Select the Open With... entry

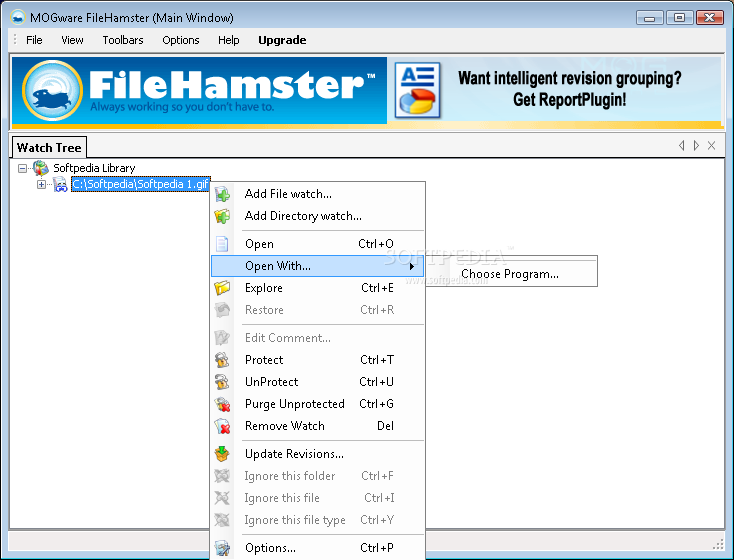pyautogui.click(x=318, y=266)
